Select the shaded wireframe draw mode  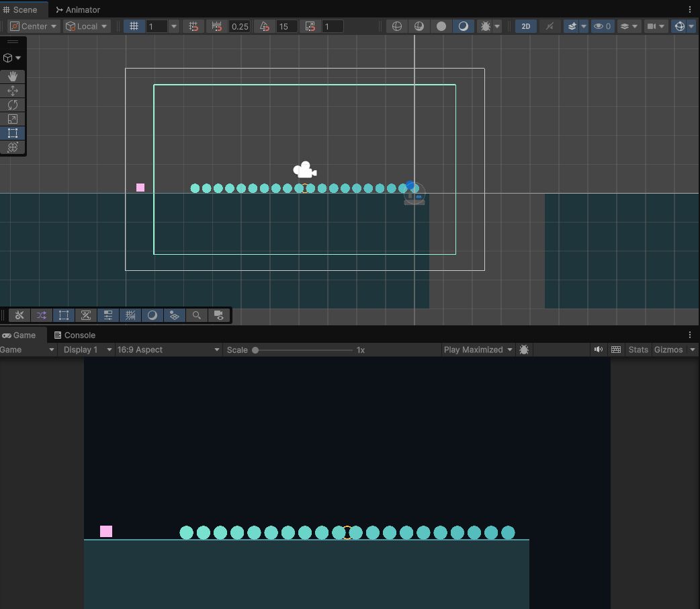[x=419, y=26]
